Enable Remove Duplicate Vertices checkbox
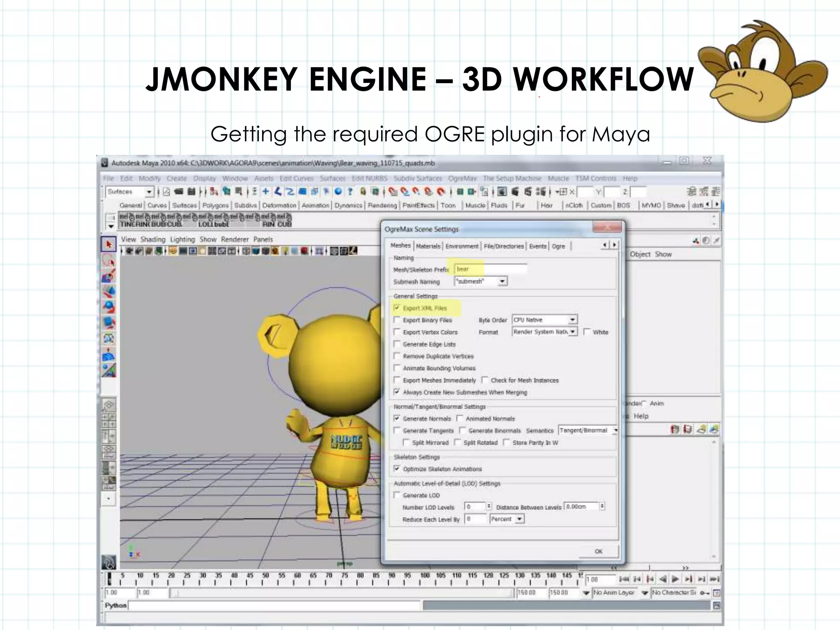 tap(397, 356)
